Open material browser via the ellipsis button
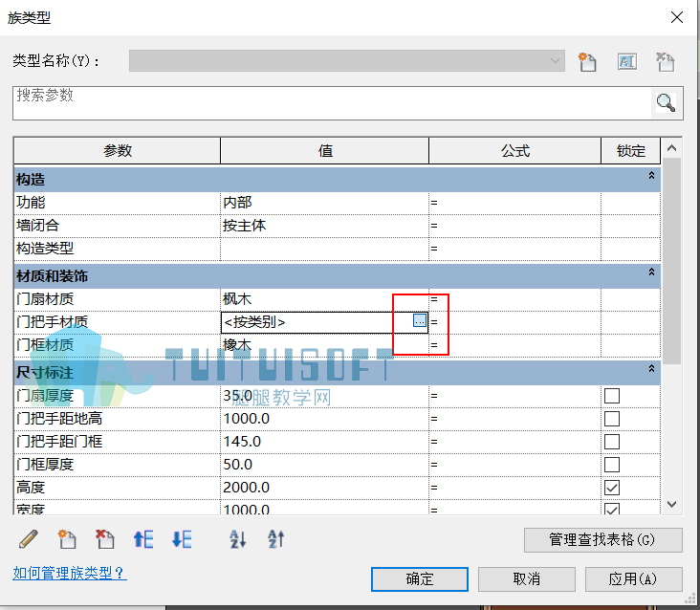700x610 pixels. point(420,320)
